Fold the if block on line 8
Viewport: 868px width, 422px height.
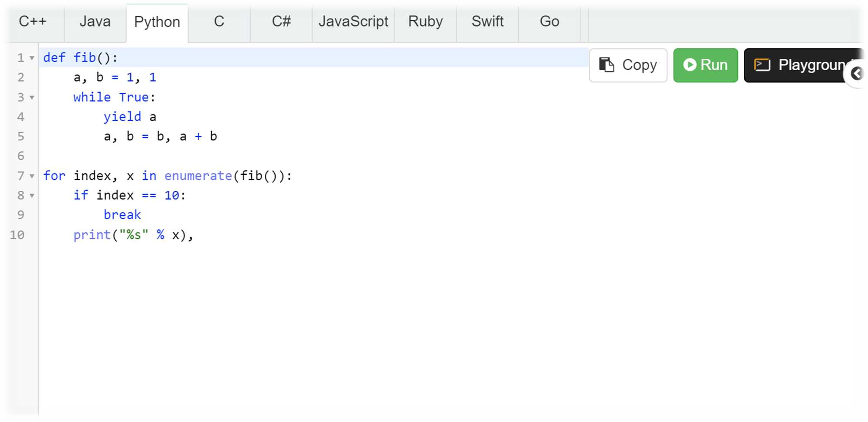point(32,196)
